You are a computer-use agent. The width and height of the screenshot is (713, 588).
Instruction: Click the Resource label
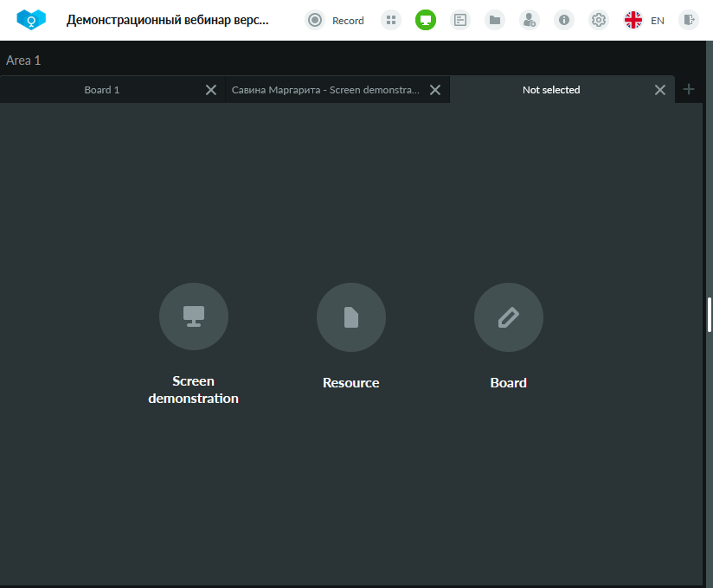[x=351, y=382]
